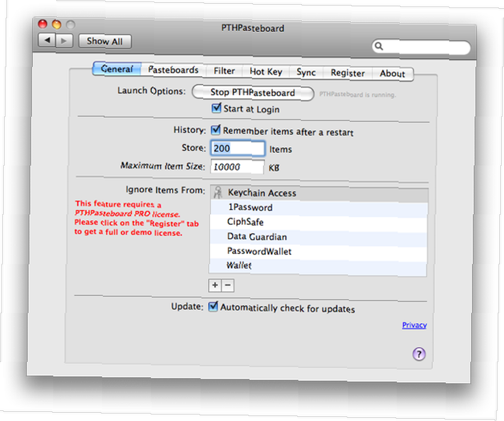Open help with the purple question mark

click(x=419, y=354)
